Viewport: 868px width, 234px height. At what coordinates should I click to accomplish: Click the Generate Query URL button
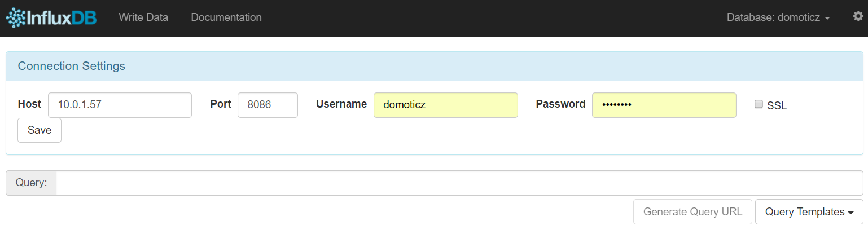tap(692, 212)
